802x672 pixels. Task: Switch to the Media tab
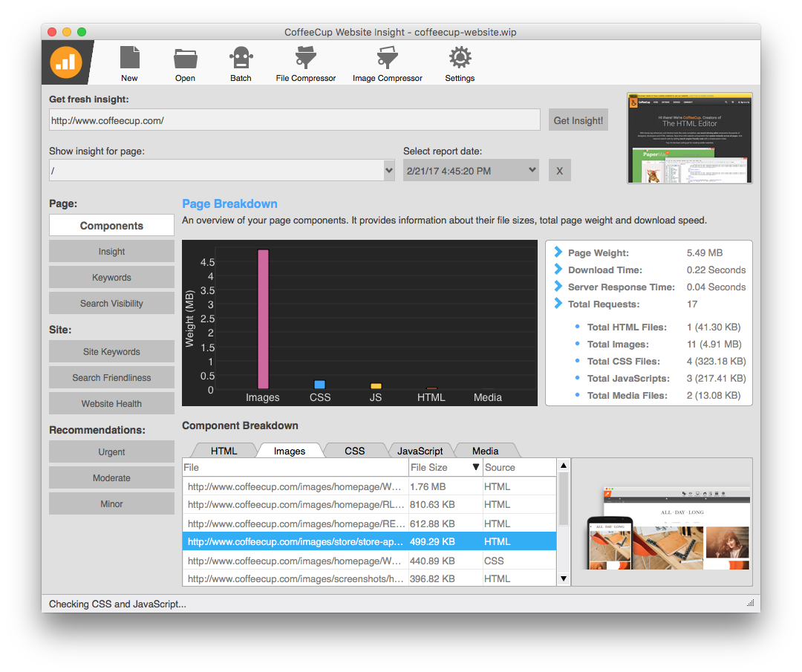click(x=486, y=451)
